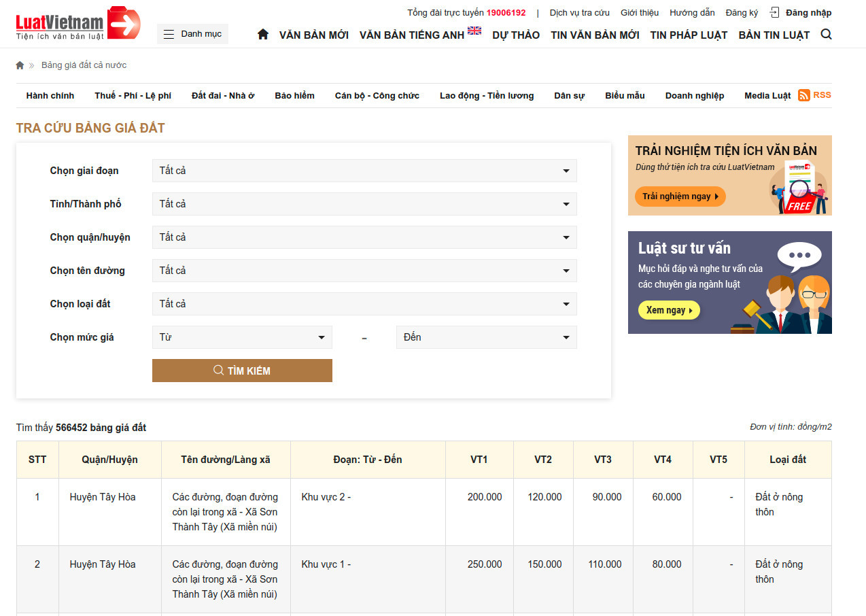866x616 pixels.
Task: Open the home icon in main navigation
Action: (263, 34)
